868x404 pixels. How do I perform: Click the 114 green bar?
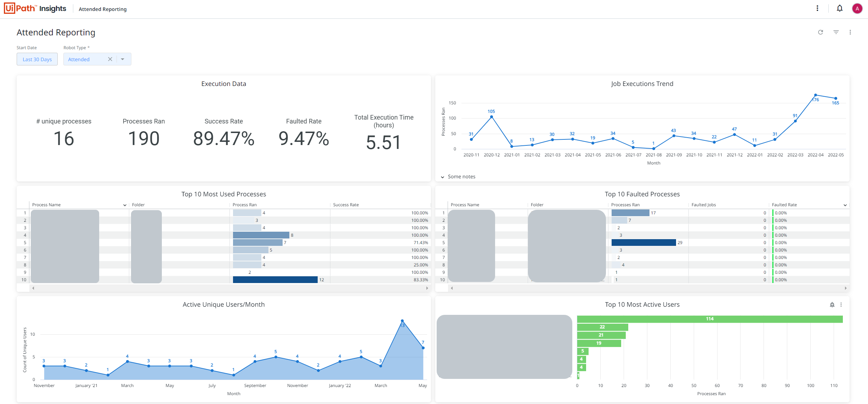[x=709, y=319]
